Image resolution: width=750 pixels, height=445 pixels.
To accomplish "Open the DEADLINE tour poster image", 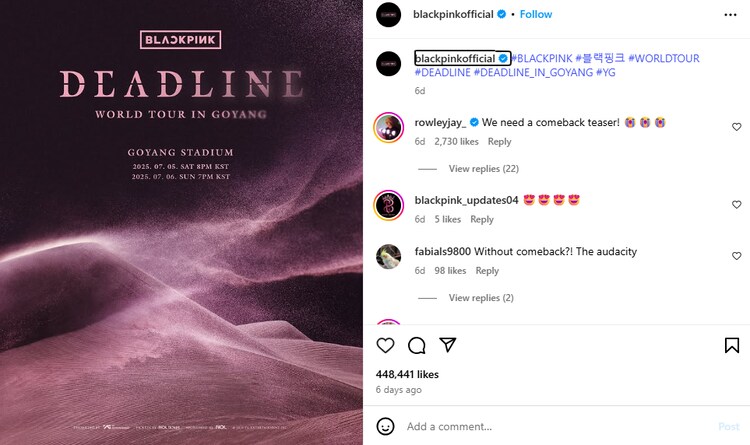I will coord(181,222).
